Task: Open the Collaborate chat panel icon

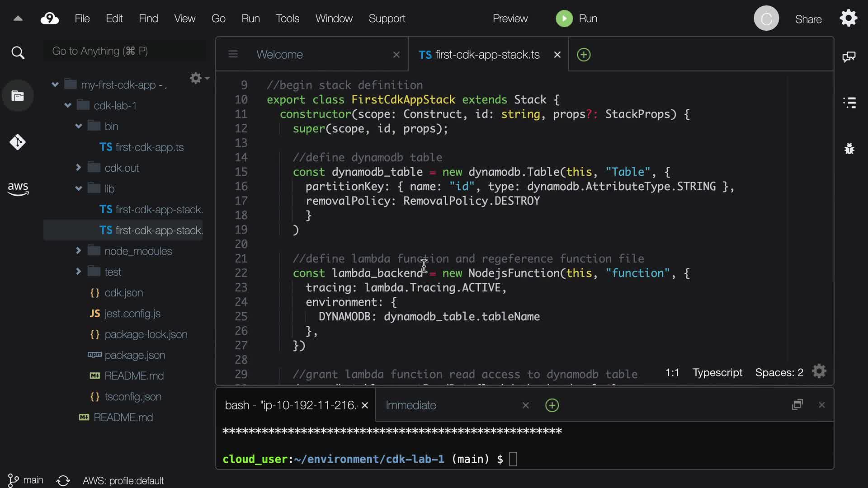Action: tap(849, 56)
